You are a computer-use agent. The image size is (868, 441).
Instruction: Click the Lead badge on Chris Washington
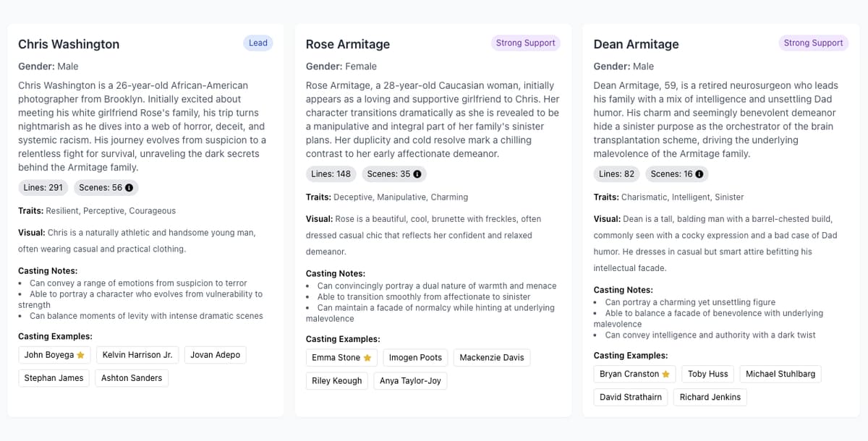[x=258, y=43]
